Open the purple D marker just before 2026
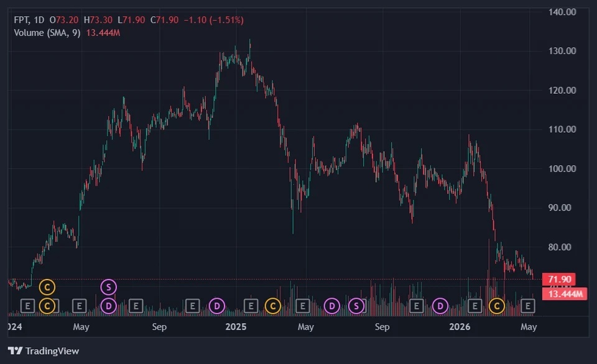Viewport: 597px width, 364px height. point(440,306)
